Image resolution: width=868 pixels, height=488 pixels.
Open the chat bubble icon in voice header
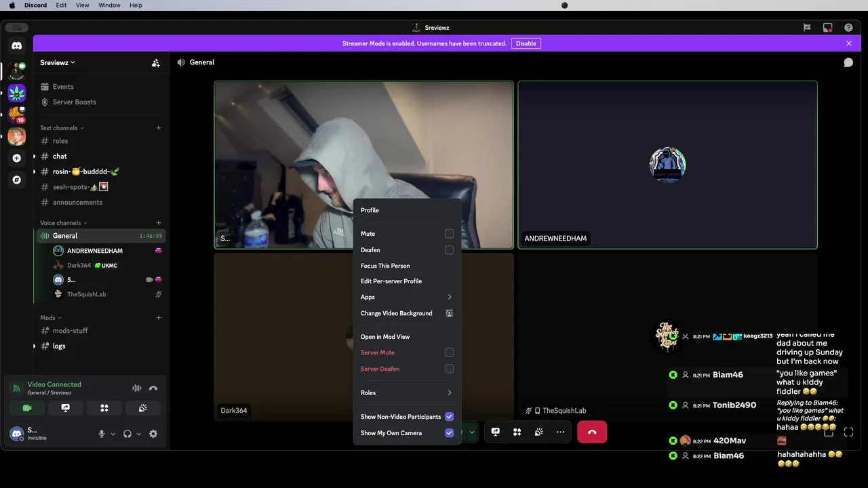pos(848,62)
